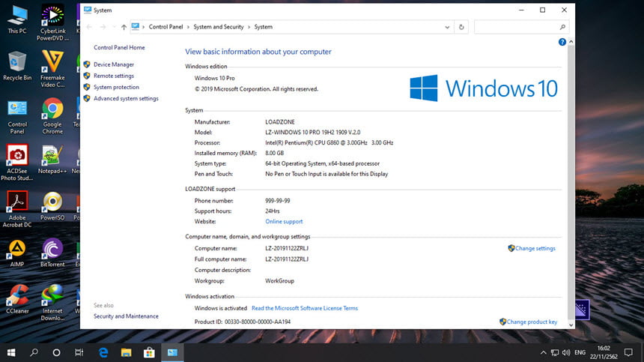The height and width of the screenshot is (362, 644).
Task: Open Control Panel Home link
Action: point(119,47)
